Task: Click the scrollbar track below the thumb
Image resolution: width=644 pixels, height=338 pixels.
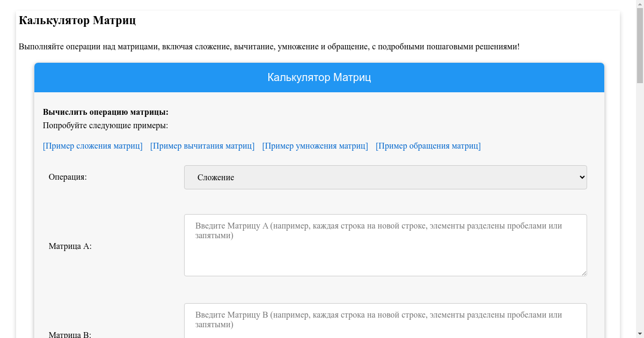Action: coord(640,215)
